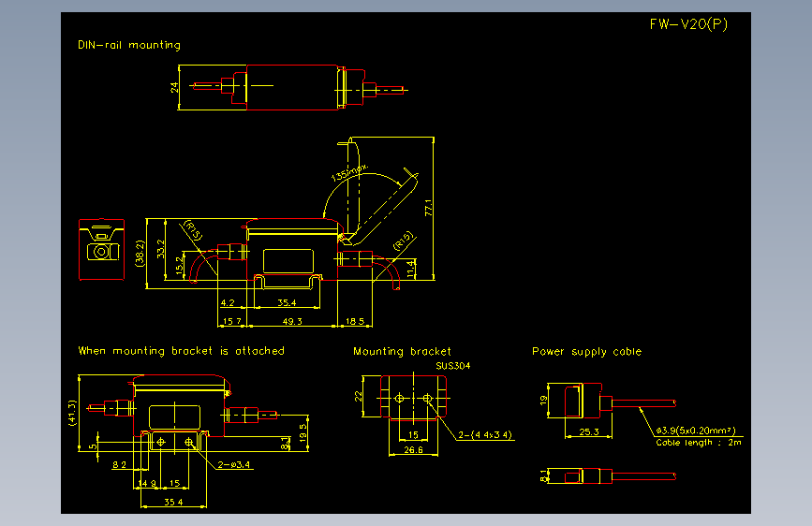Click the 2-(4.4x3.4) slot callout
This screenshot has width=812, height=526.
point(485,435)
